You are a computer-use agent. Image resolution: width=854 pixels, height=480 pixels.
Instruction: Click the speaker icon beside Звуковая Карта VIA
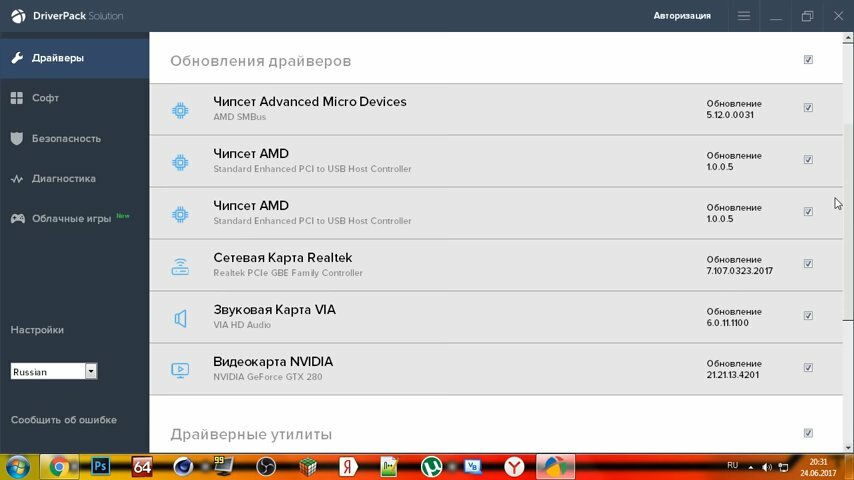point(180,318)
